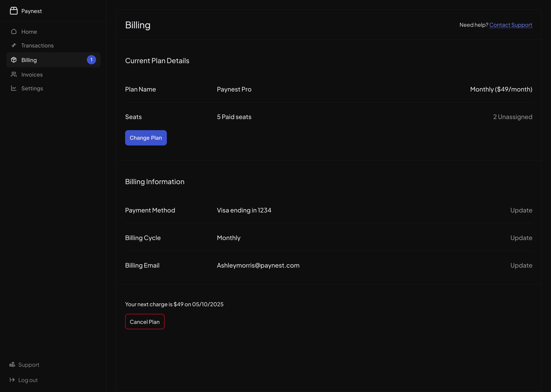This screenshot has width=551, height=392.
Task: Click the 'Billing Information' heading
Action: click(155, 182)
